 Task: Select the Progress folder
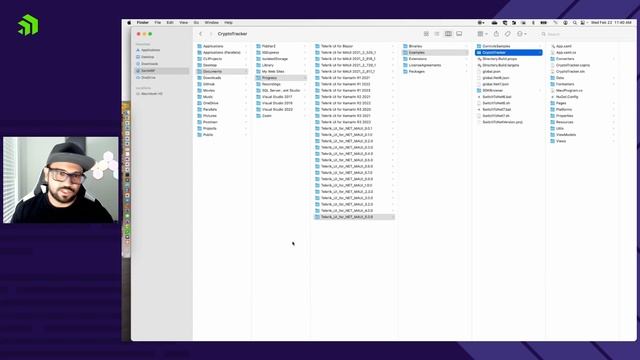[x=281, y=78]
